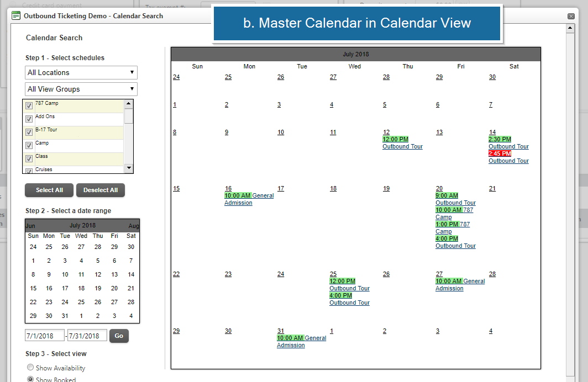Close the Calendar Search dialog
588x382 pixels.
pos(571,16)
